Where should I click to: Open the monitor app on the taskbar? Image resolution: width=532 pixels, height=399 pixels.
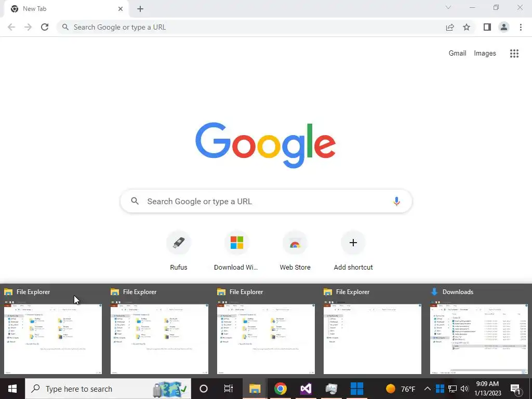331,389
